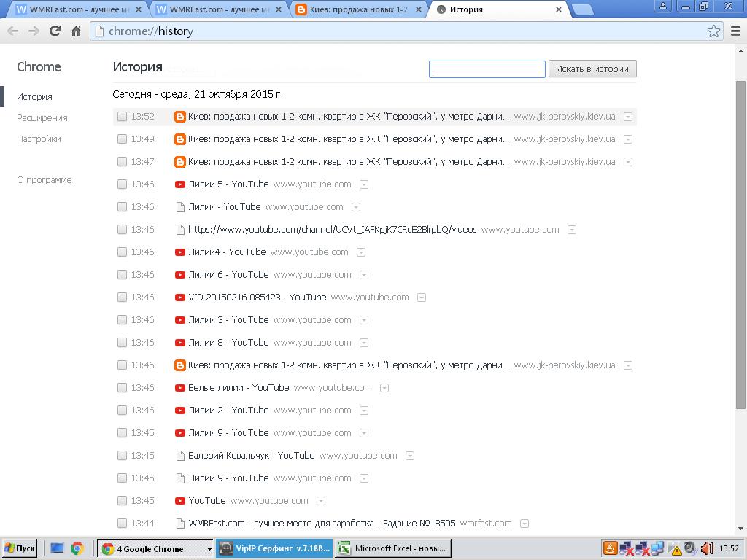Open the user profile button in title bar
Image resolution: width=747 pixels, height=560 pixels.
click(x=662, y=6)
